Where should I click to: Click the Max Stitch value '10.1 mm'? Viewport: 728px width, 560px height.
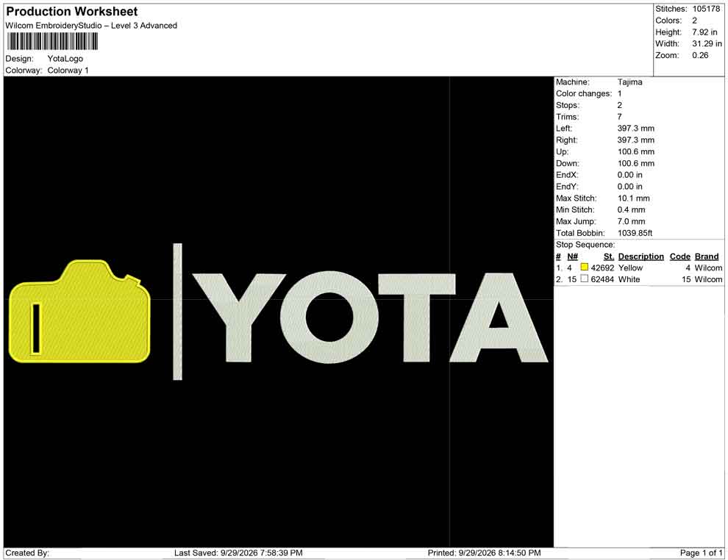(634, 198)
